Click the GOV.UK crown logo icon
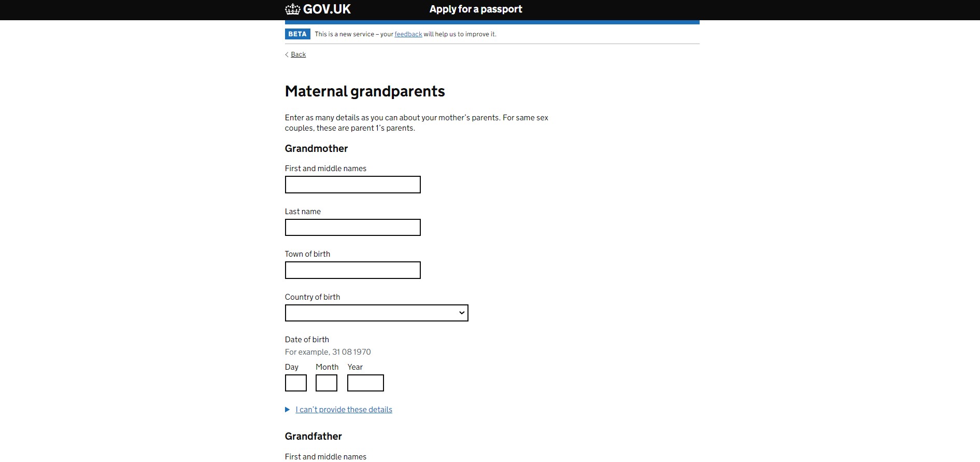The width and height of the screenshot is (980, 462). (x=292, y=9)
